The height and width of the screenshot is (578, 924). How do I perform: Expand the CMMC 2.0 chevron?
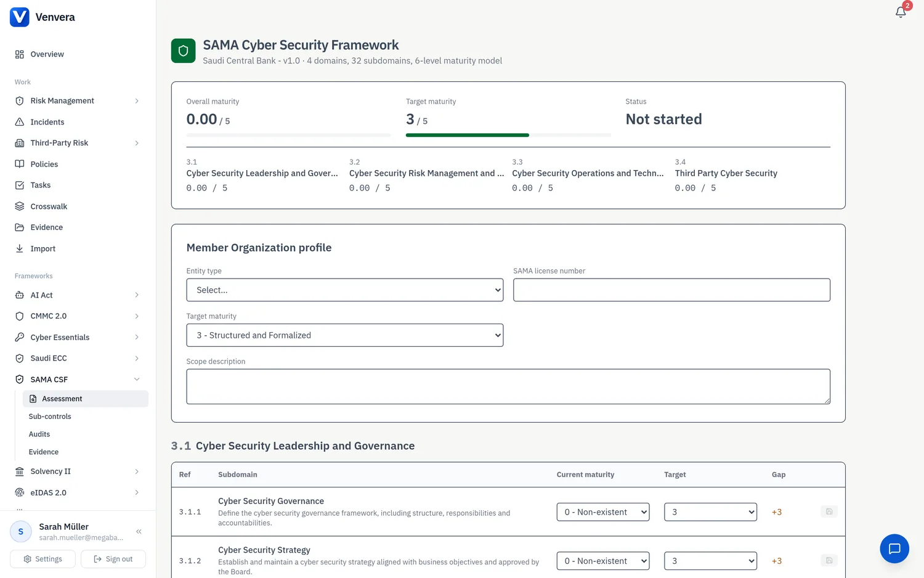pos(137,316)
